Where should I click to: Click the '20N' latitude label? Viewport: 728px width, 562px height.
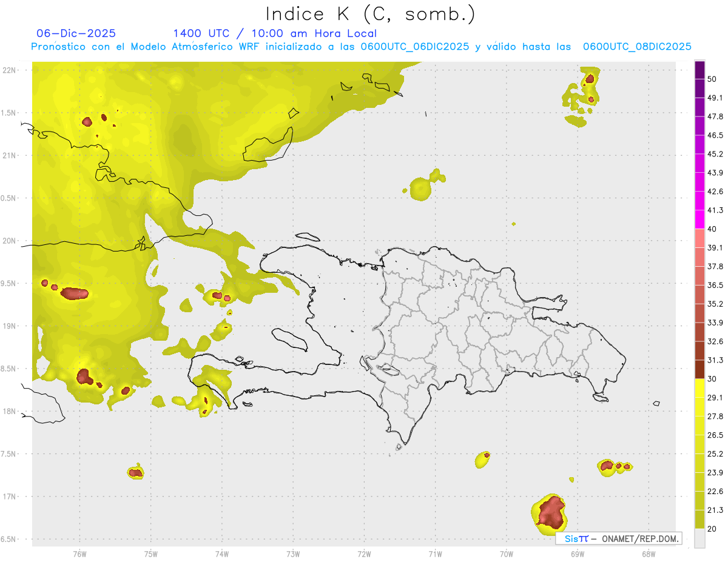[10, 241]
